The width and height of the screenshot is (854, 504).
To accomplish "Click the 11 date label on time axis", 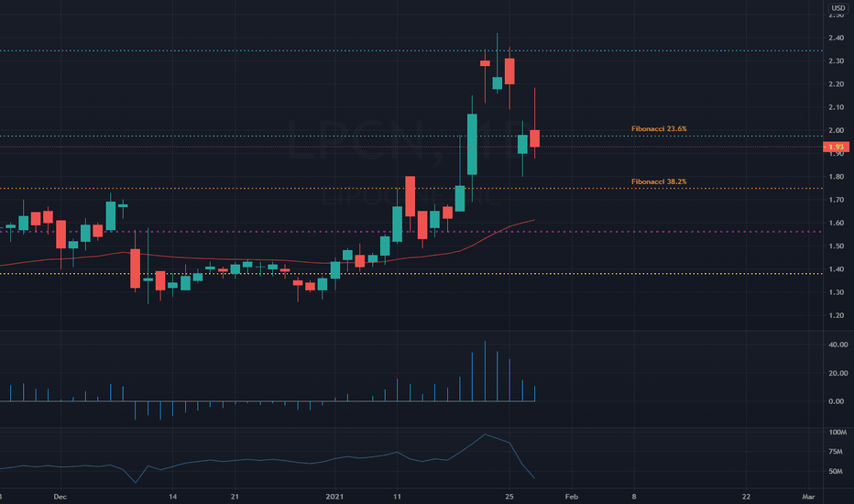I will 397,497.
